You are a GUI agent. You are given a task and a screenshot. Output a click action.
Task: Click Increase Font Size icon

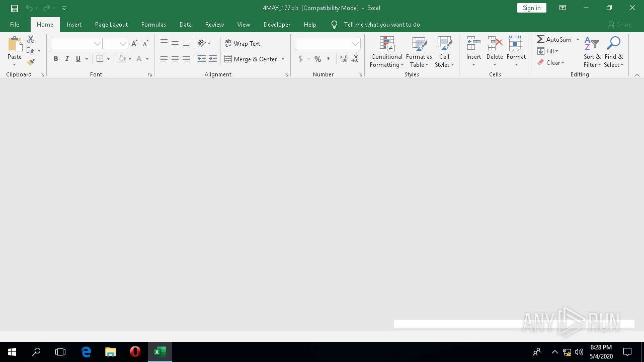tap(134, 44)
